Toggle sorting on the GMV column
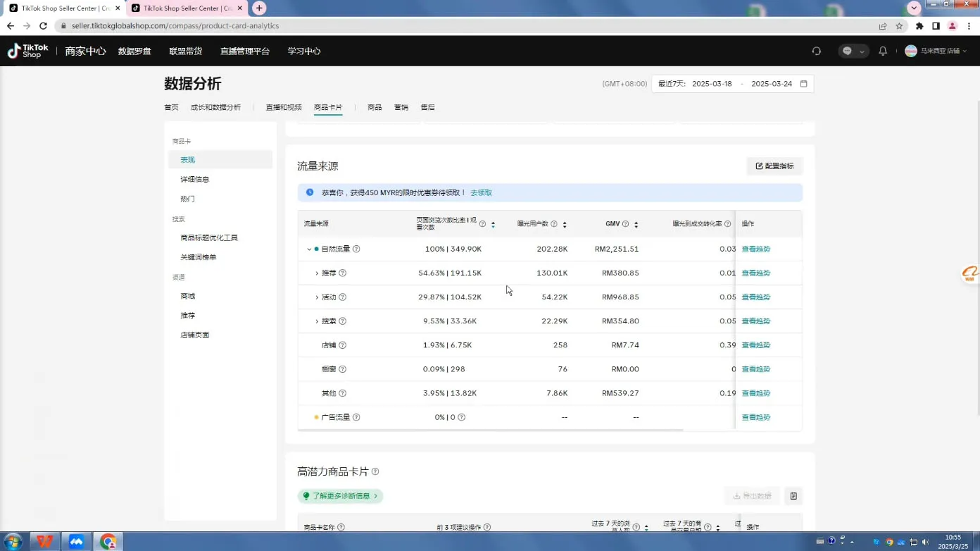 [x=636, y=224]
